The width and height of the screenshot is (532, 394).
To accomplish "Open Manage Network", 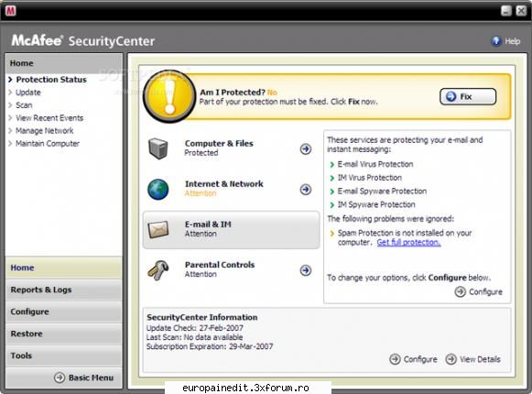I will click(x=45, y=131).
